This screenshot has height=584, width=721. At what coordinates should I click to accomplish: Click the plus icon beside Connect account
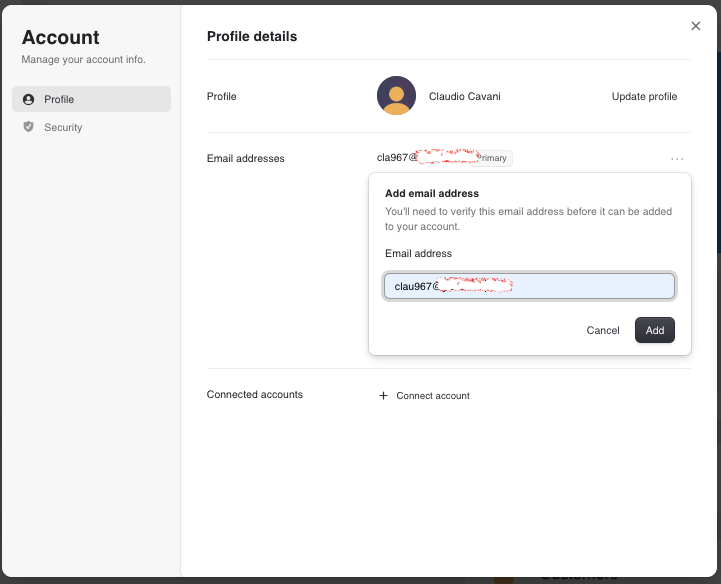[383, 396]
